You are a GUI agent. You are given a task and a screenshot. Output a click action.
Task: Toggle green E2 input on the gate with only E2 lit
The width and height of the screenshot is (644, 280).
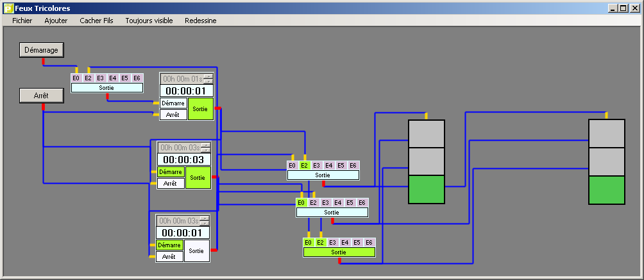coord(304,165)
